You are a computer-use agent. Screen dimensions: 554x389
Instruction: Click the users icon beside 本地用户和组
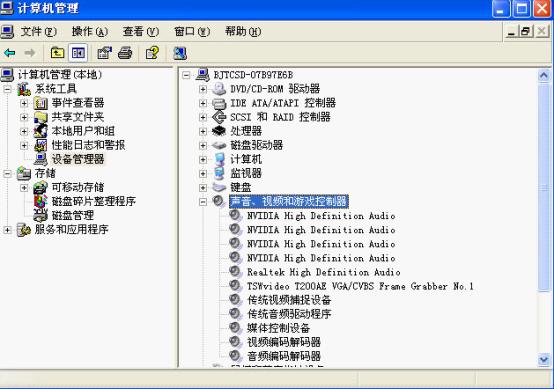[41, 131]
